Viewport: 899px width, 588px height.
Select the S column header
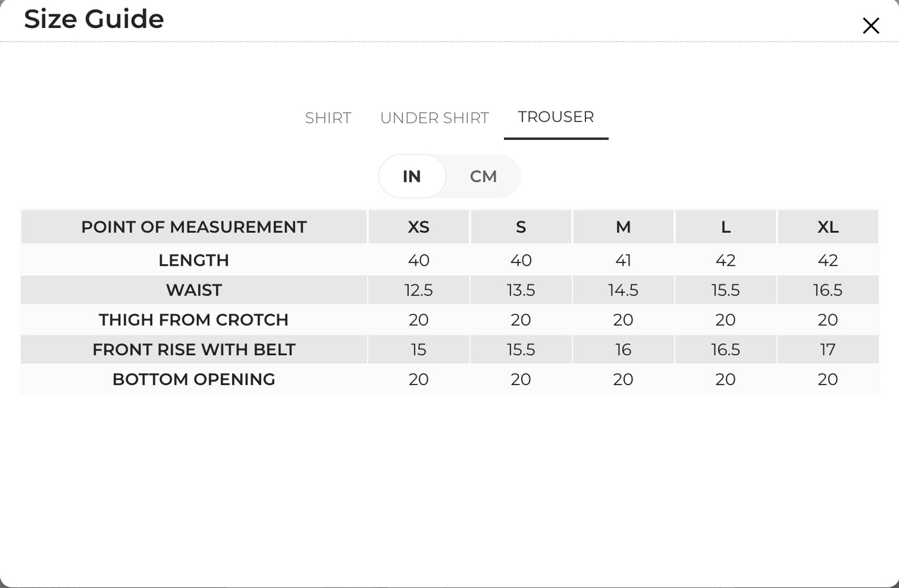521,227
